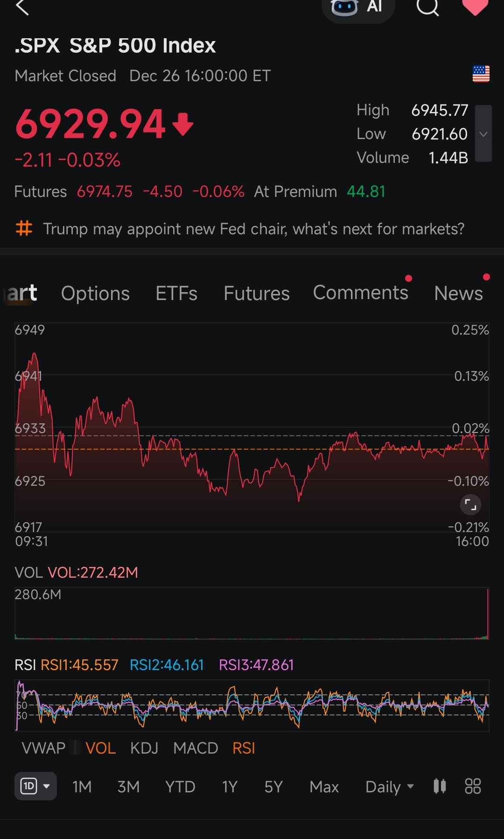The image size is (504, 839).
Task: Select the YTD time range
Action: (x=180, y=787)
